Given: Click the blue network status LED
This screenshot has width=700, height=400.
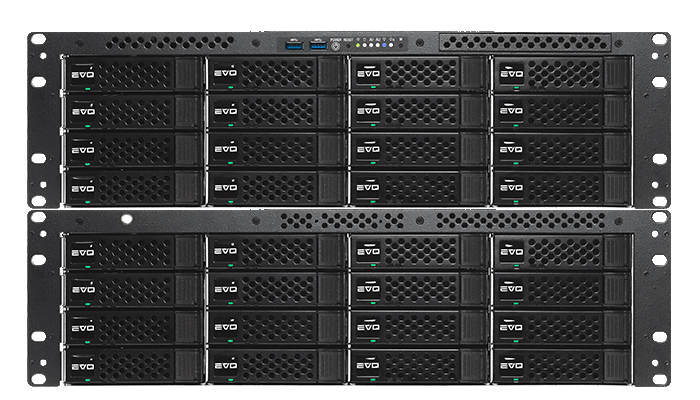Looking at the screenshot, I should point(384,45).
